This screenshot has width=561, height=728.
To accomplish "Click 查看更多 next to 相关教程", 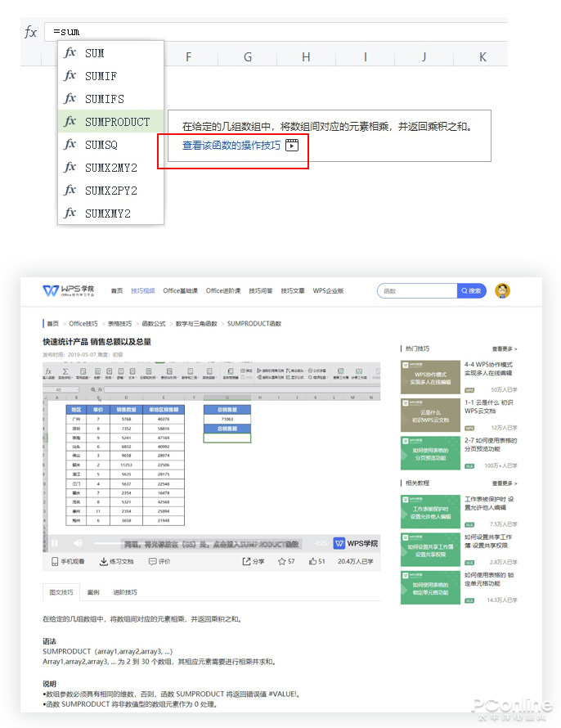I will coord(505,483).
